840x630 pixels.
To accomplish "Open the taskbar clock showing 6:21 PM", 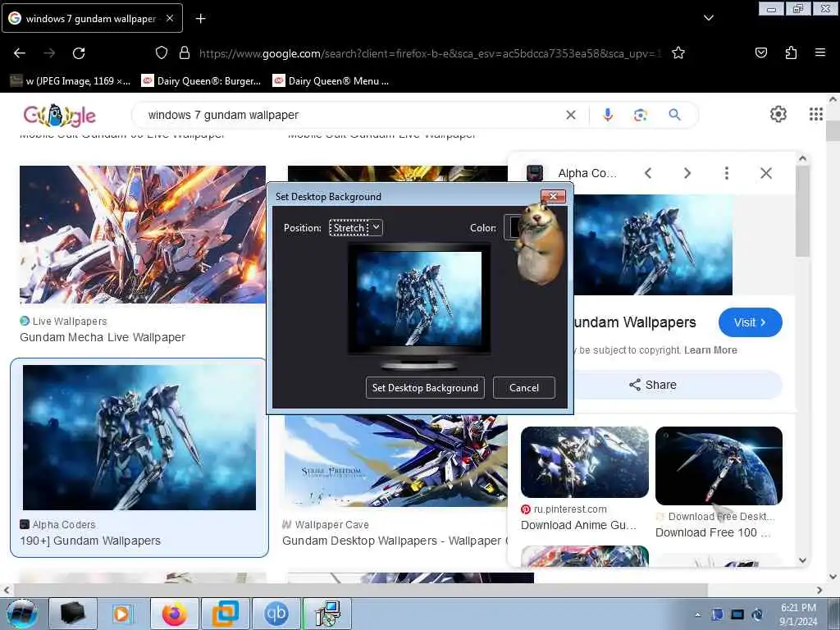I will point(798,614).
